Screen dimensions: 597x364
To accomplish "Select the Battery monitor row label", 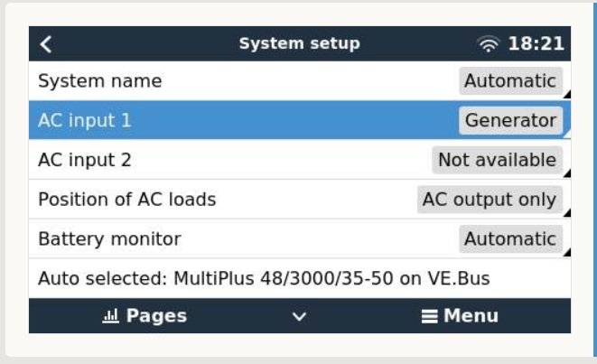I will tap(109, 239).
